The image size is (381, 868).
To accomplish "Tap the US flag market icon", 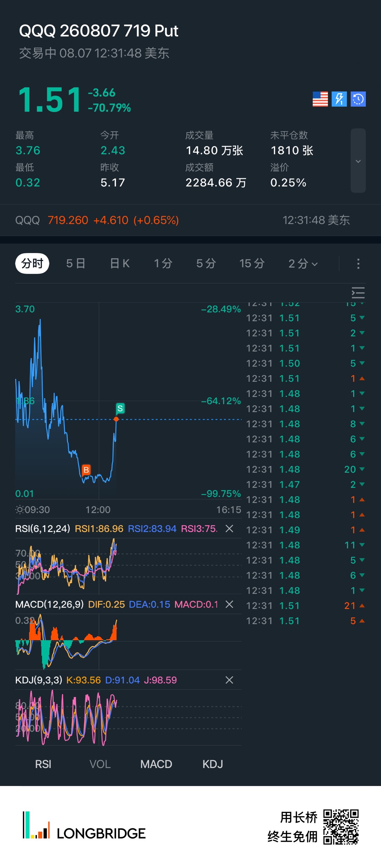I will point(320,99).
